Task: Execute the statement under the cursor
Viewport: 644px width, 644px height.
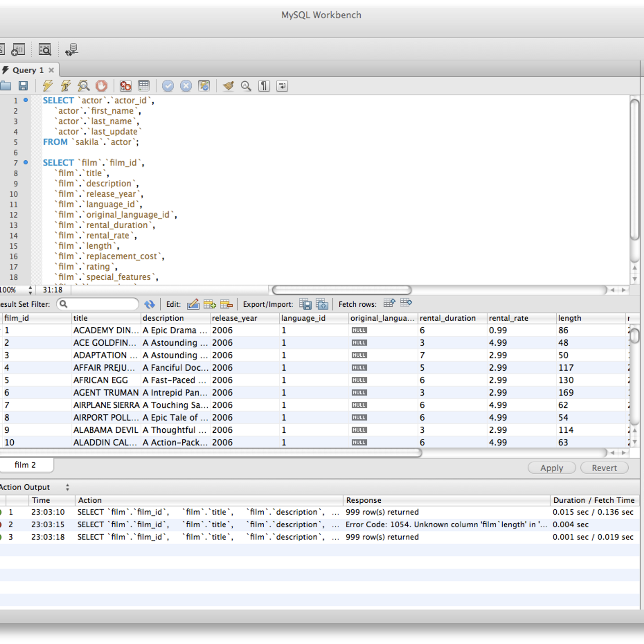Action: click(66, 86)
